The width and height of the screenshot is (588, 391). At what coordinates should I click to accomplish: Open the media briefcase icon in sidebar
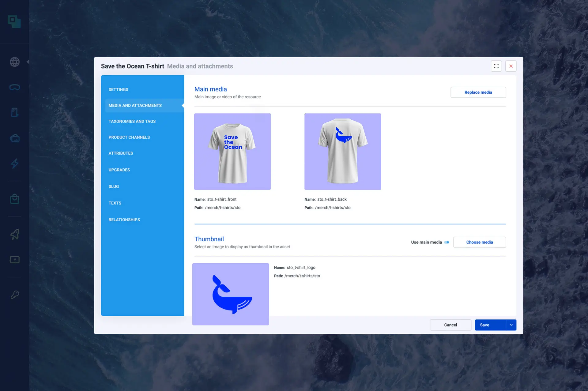tap(14, 138)
